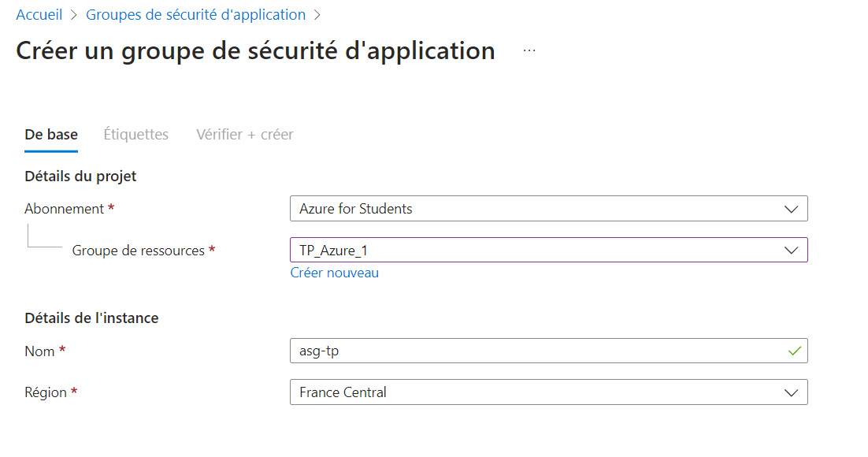
Task: Navigate to Accueil breadcrumb link
Action: coord(39,15)
